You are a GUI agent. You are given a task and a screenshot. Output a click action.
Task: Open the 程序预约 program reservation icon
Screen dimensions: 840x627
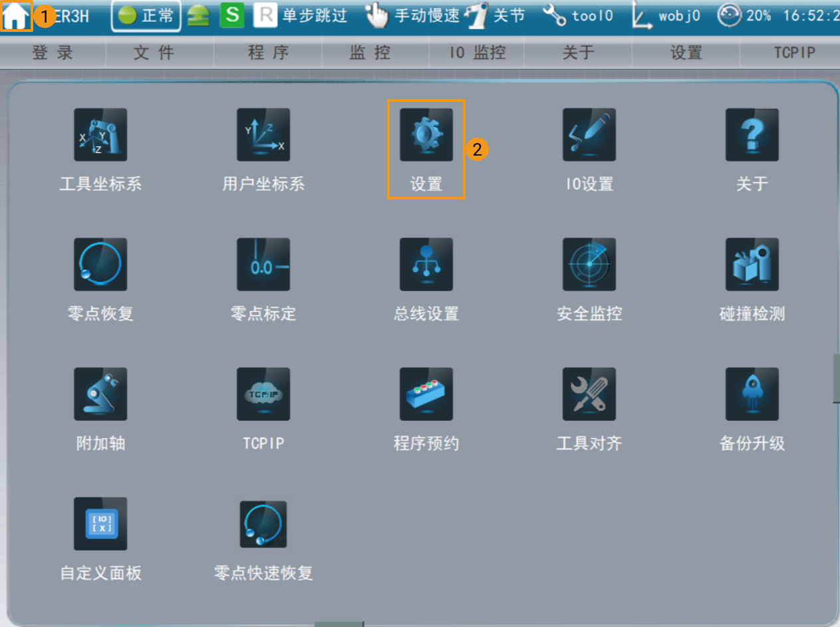pos(426,394)
